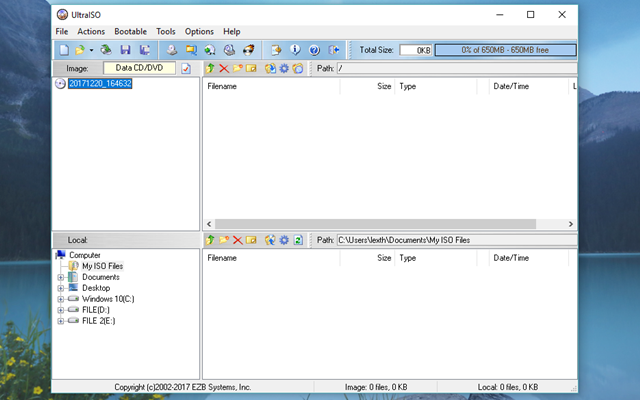Click the 0% of 650MB capacity bar
640x400 pixels.
click(x=505, y=50)
